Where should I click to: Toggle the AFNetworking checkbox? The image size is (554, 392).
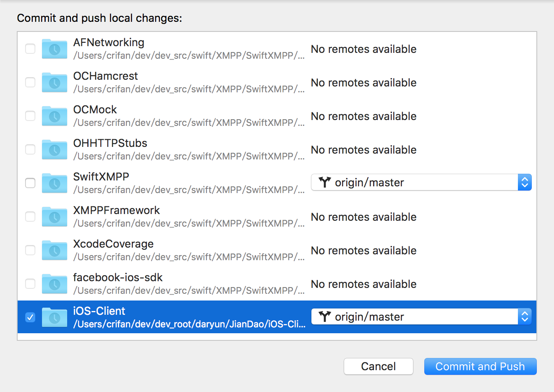tap(30, 49)
